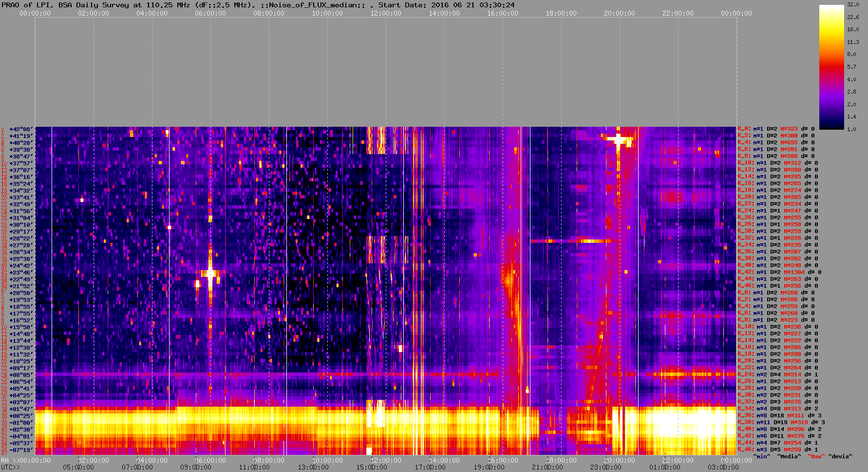Click the declination label +39°38'
Viewport: 868px width, 472px height.
(x=20, y=150)
